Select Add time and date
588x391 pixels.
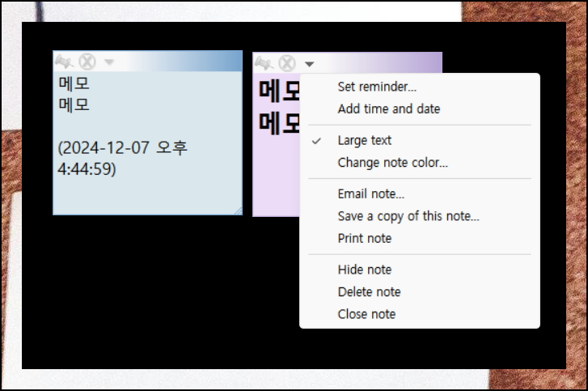tap(420, 108)
